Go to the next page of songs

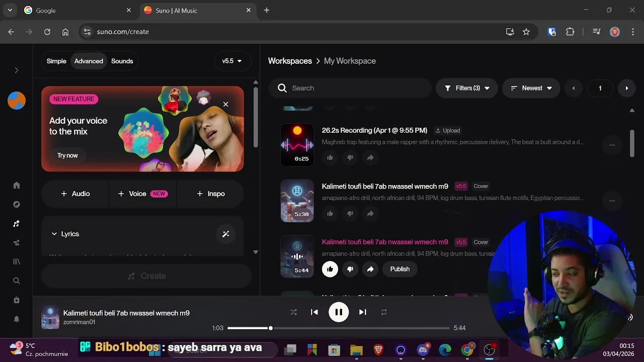pyautogui.click(x=626, y=88)
